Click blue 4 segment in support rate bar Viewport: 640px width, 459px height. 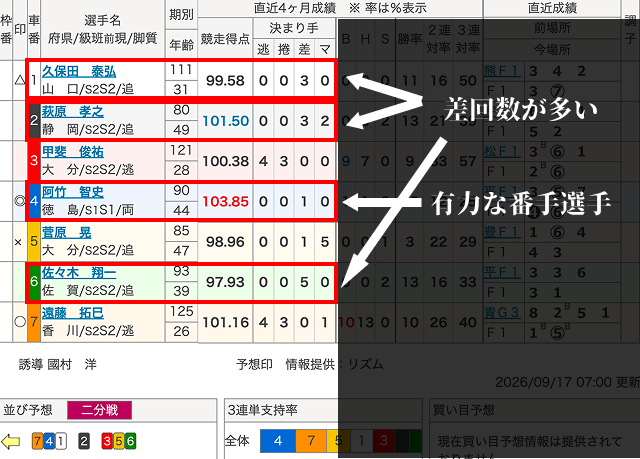click(278, 441)
